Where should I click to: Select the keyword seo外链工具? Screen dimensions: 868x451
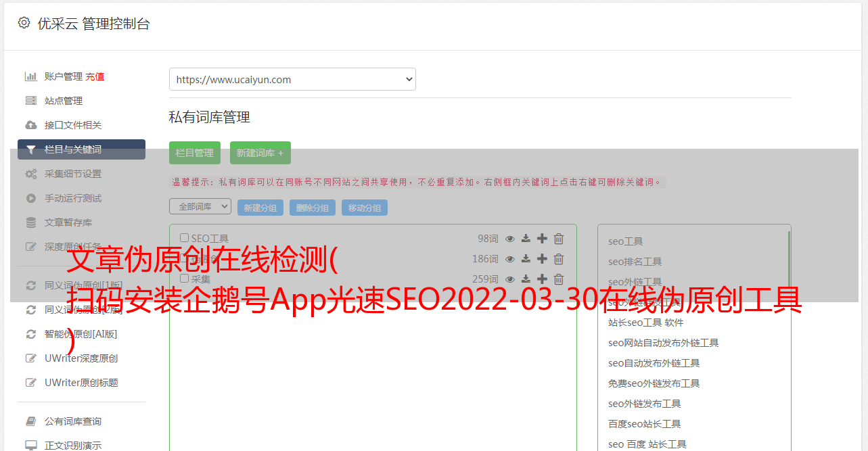click(635, 282)
